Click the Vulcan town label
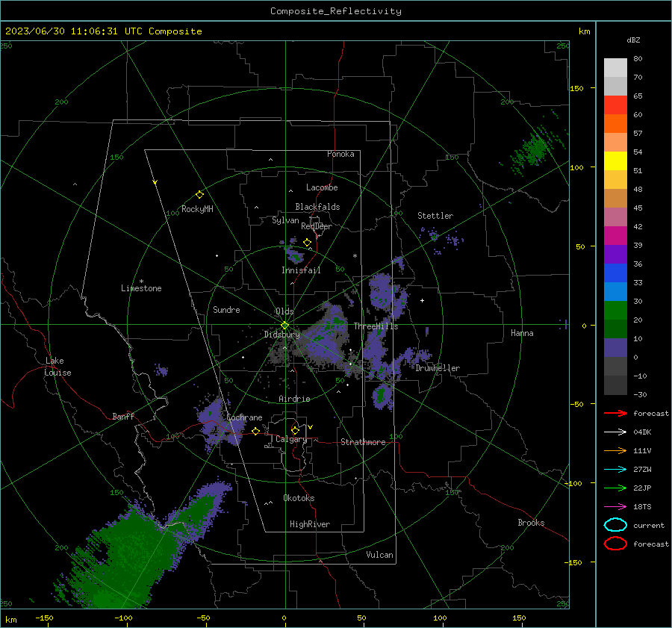This screenshot has width=672, height=628. (379, 555)
